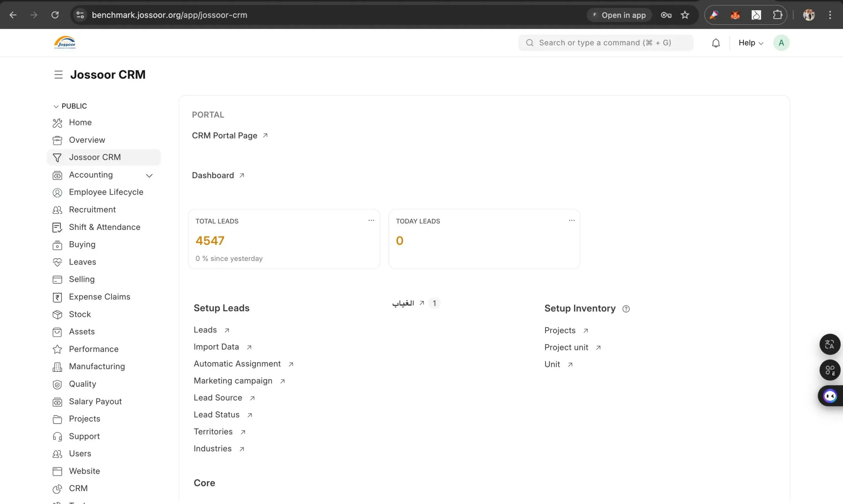
Task: Expand the Accounting sidebar section
Action: (149, 175)
